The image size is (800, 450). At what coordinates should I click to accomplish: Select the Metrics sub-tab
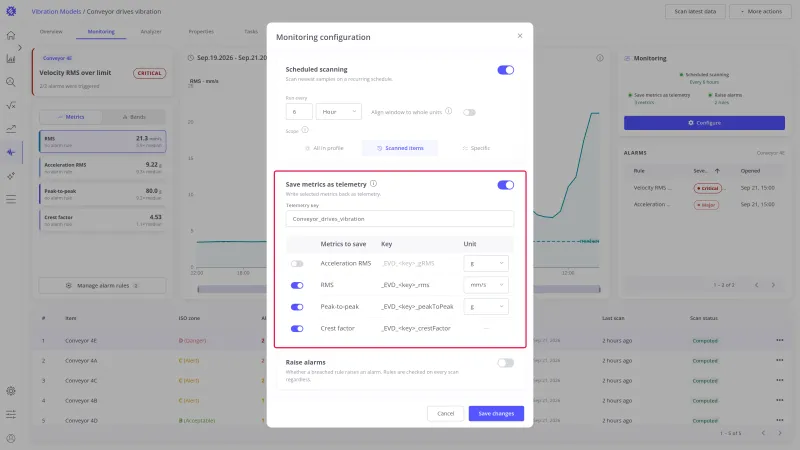71,117
